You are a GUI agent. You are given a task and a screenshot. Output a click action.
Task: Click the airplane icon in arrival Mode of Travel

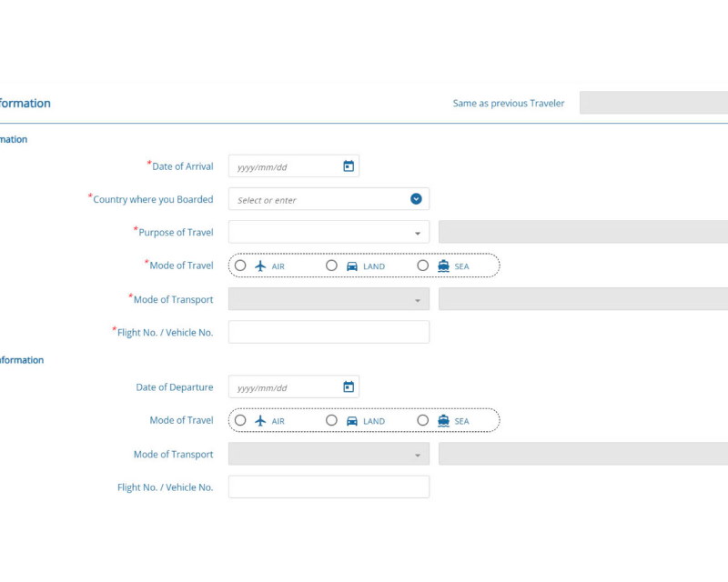coord(261,266)
